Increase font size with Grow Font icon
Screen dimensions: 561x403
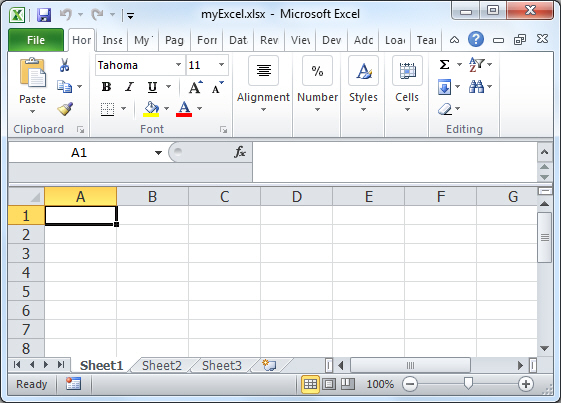(195, 87)
